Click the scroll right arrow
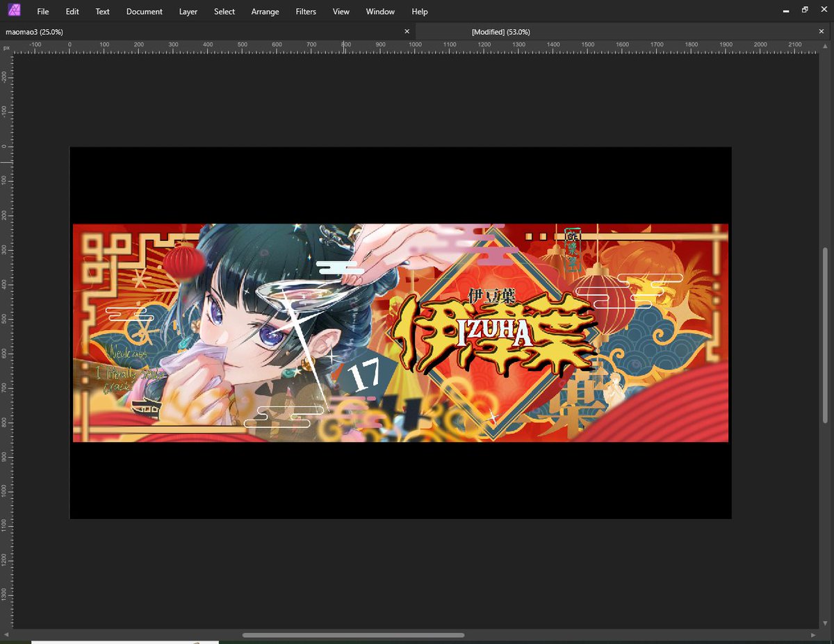Viewport: 834px width, 644px height. point(813,634)
